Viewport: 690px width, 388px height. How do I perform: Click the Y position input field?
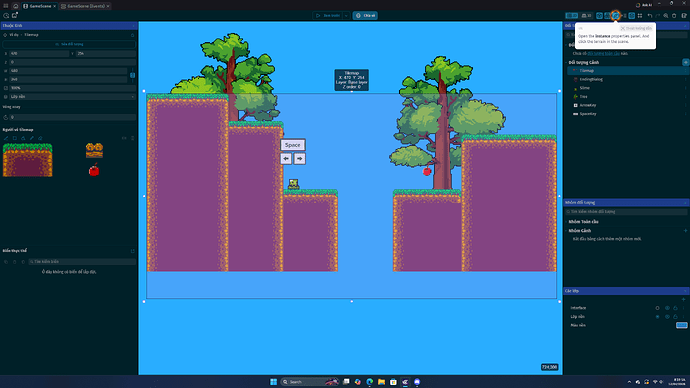[x=106, y=53]
